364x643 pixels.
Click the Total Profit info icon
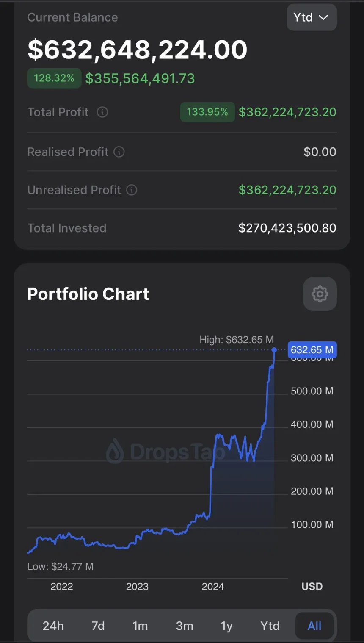pyautogui.click(x=102, y=112)
